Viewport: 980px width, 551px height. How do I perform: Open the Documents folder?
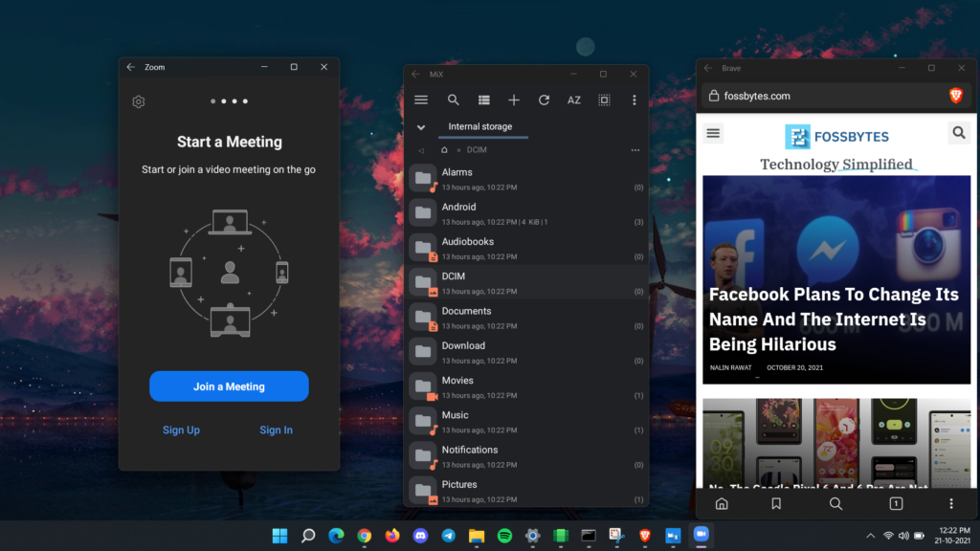[x=527, y=318]
